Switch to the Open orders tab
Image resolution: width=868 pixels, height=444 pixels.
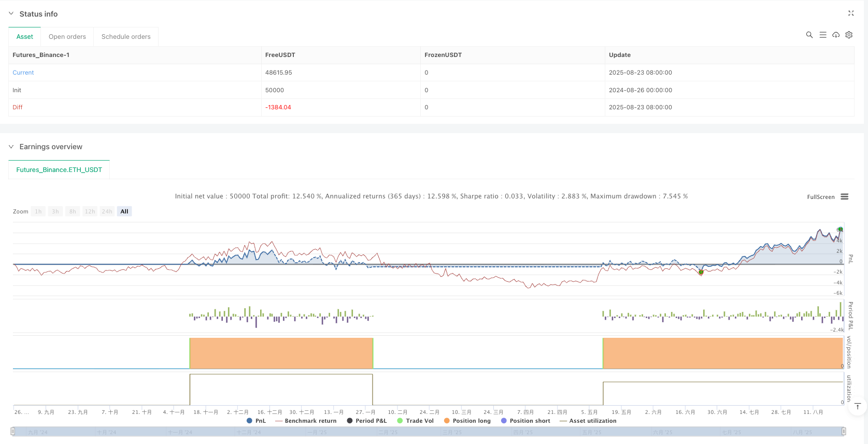point(67,37)
